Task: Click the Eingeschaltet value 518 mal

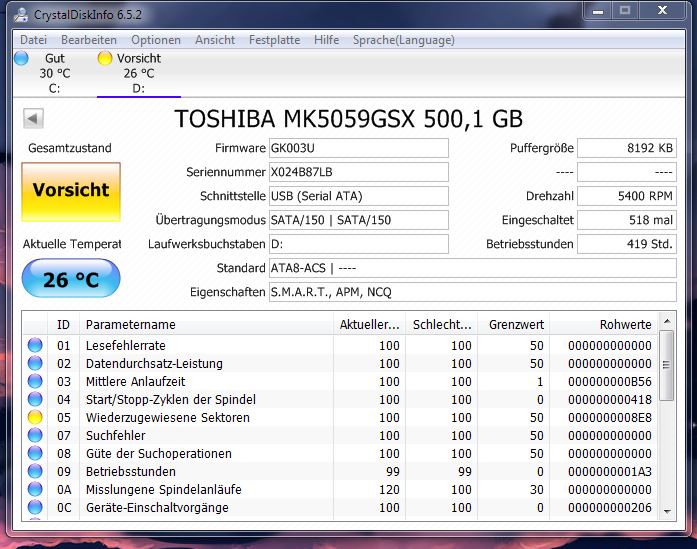Action: tap(627, 220)
